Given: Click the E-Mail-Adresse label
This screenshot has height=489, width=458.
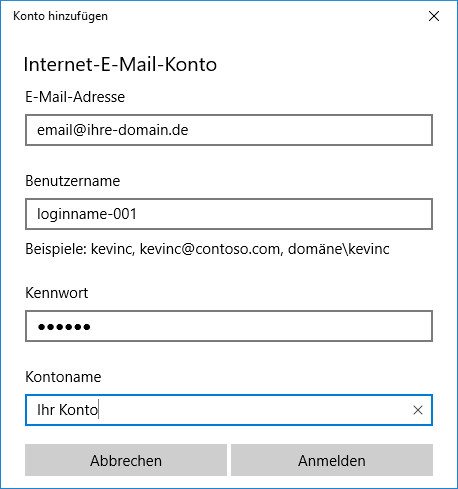Looking at the screenshot, I should [x=75, y=97].
